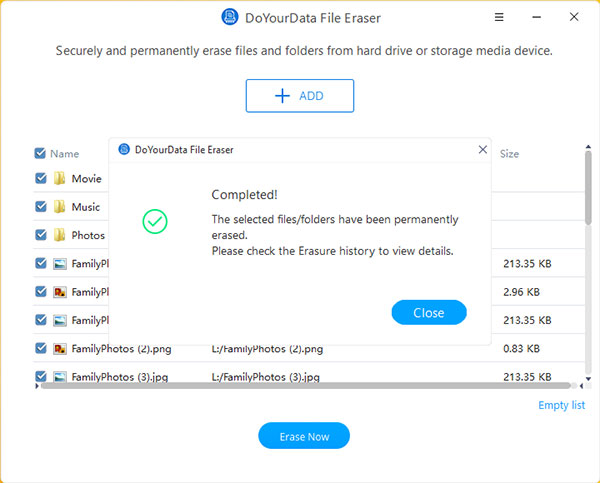600x483 pixels.
Task: Select the FamilyPhotos (3).jpg file name
Action: (x=120, y=377)
